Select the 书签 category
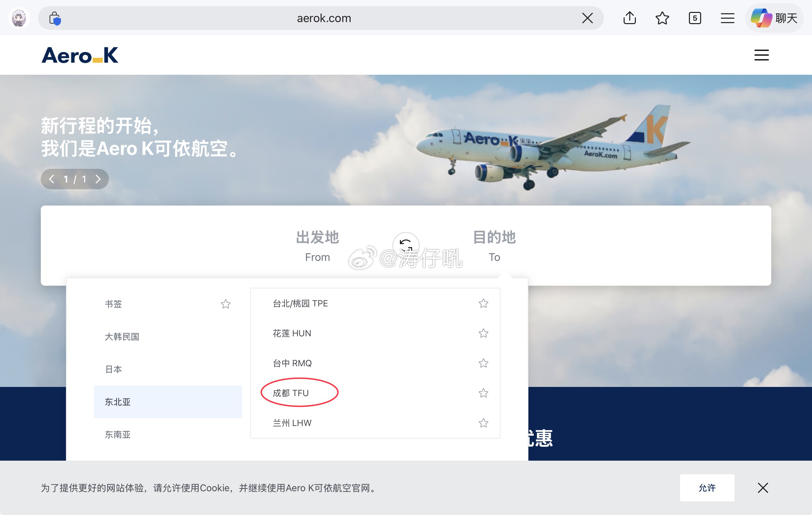This screenshot has width=812, height=515. tap(168, 304)
